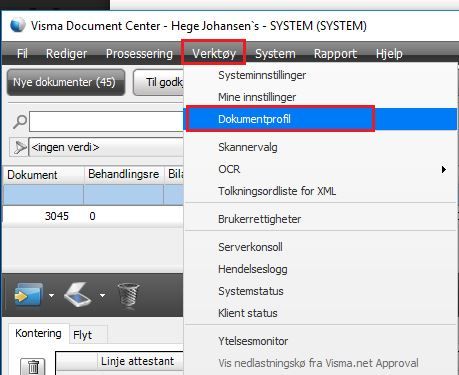
Task: Open Hendelseslogg
Action: [x=321, y=269]
